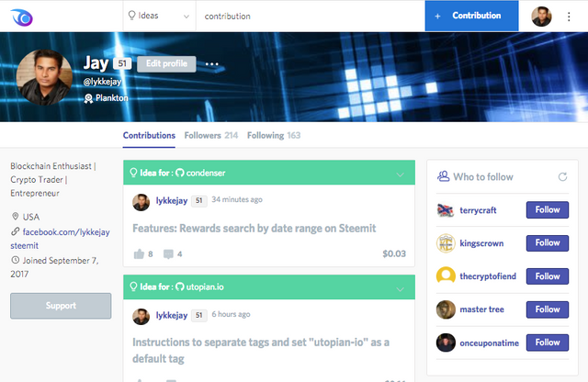Open the condenser GitHub project link
This screenshot has height=382, width=588.
click(x=200, y=173)
